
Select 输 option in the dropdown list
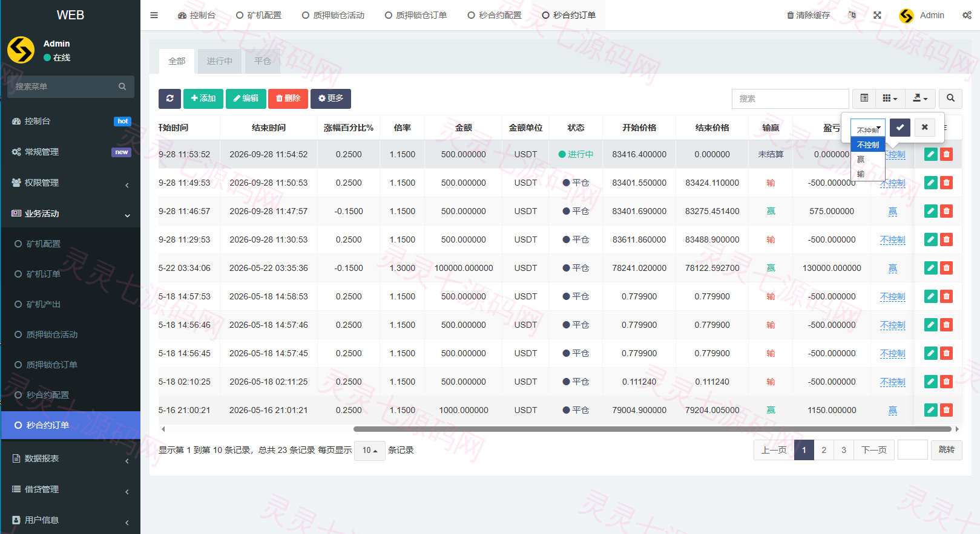click(868, 174)
